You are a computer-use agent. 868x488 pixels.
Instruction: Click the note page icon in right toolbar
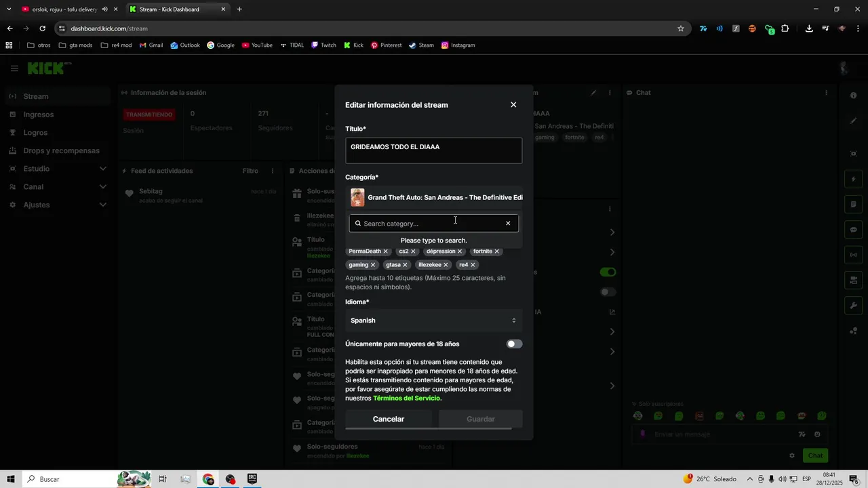854,205
